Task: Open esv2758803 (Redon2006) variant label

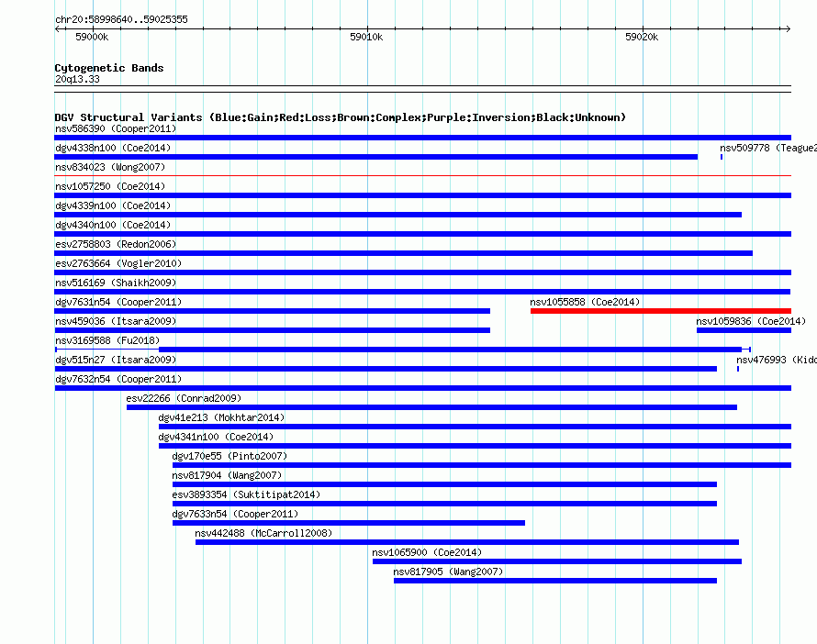Action: [116, 244]
